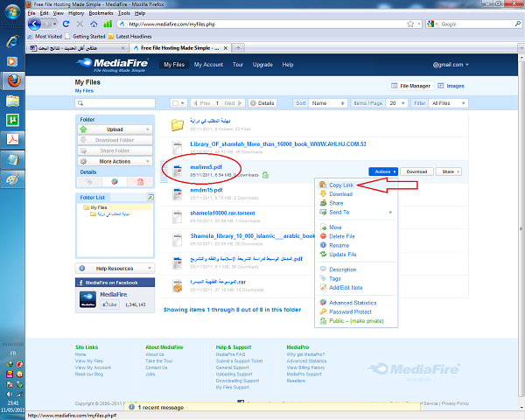The image size is (525, 420).
Task: Click the yellow folder icon in file list
Action: click(x=178, y=125)
